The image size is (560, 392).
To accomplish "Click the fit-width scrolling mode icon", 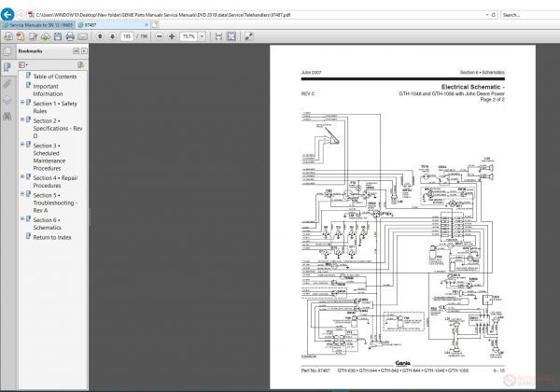I will [x=218, y=36].
